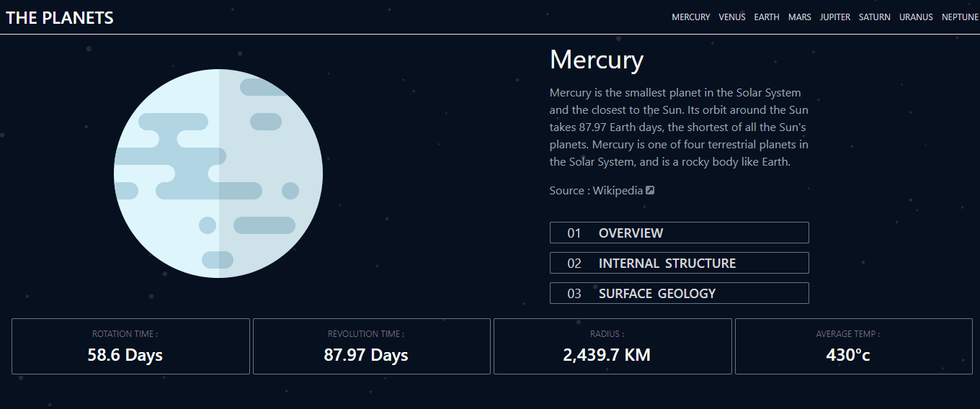This screenshot has height=409, width=980.
Task: Select Mars in the navigation bar
Action: (x=800, y=17)
